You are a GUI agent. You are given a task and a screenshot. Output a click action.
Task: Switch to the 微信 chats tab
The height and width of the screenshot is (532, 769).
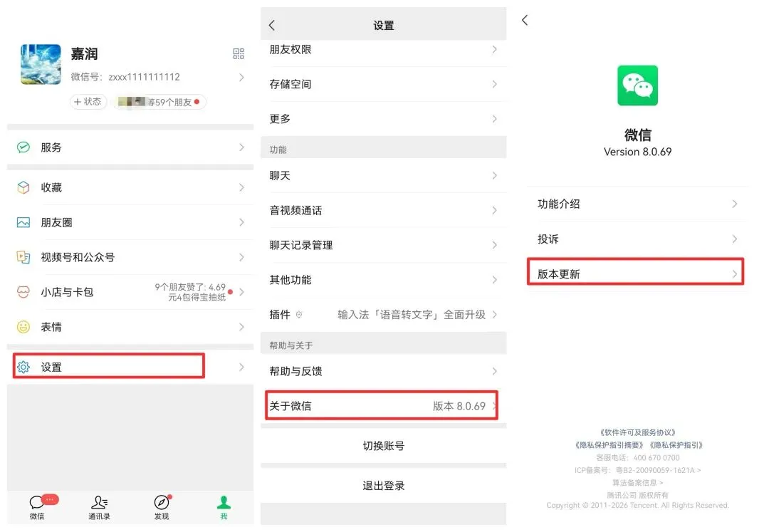pos(37,508)
